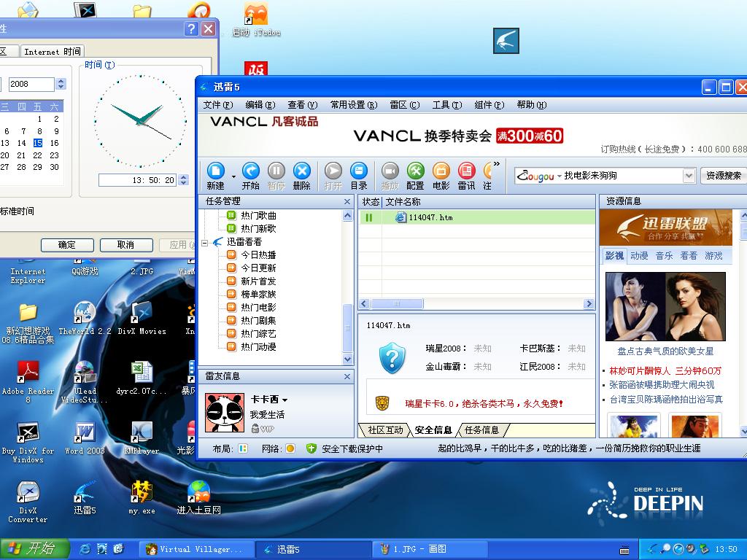Select 热门动漫 in the task tree
747x560 pixels.
[258, 347]
